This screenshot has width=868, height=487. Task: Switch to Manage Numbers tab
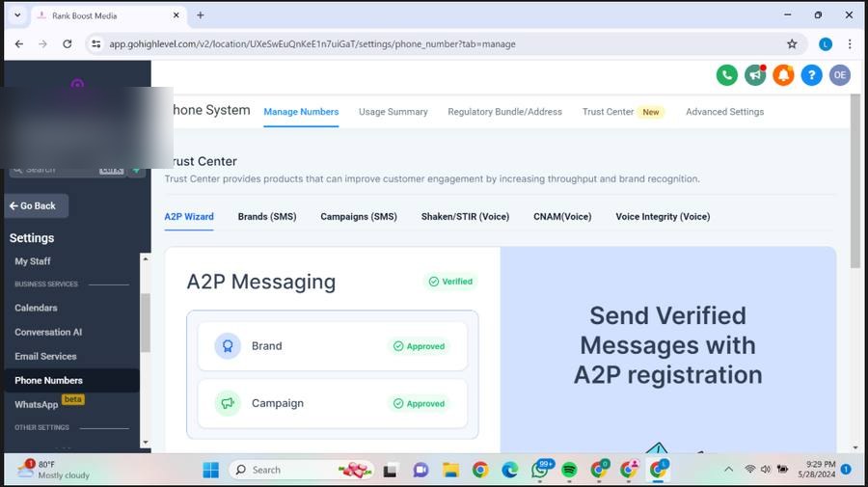tap(301, 112)
